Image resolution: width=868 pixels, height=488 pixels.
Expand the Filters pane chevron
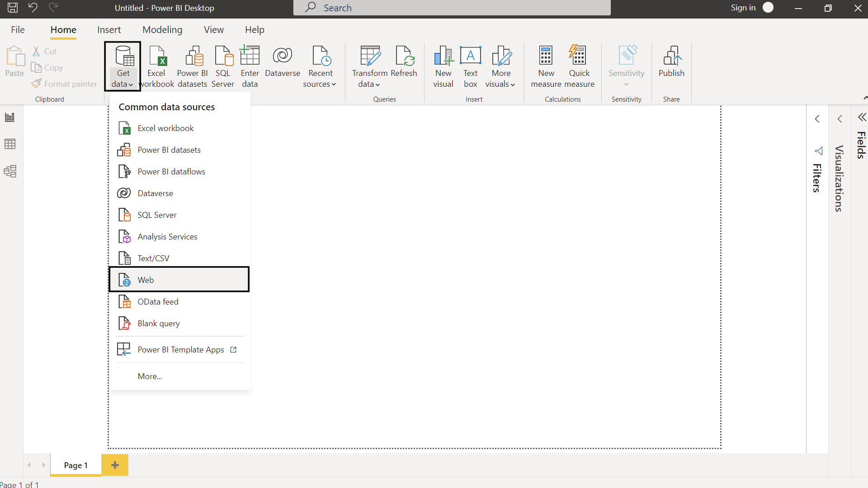point(817,119)
